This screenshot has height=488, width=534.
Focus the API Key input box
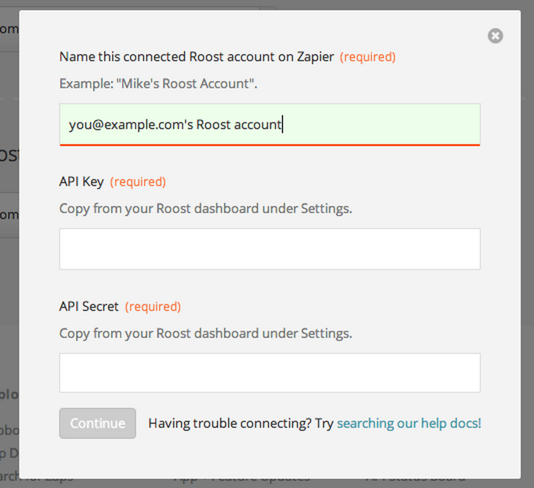tap(270, 249)
